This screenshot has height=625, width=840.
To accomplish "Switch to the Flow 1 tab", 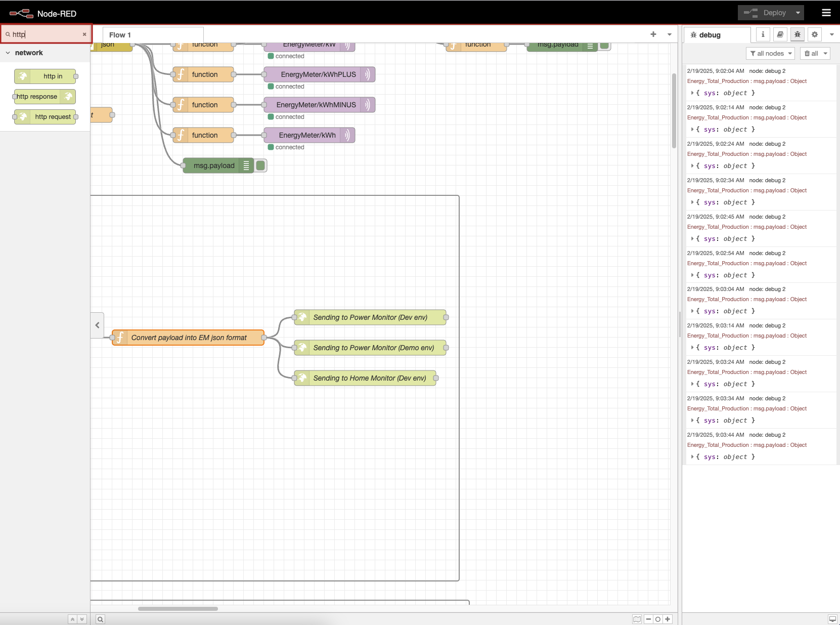I will (120, 35).
